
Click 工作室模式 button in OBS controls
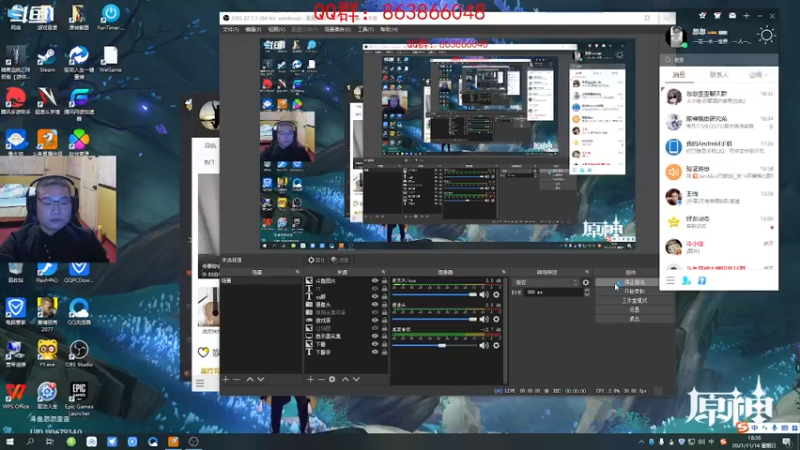[x=634, y=301]
